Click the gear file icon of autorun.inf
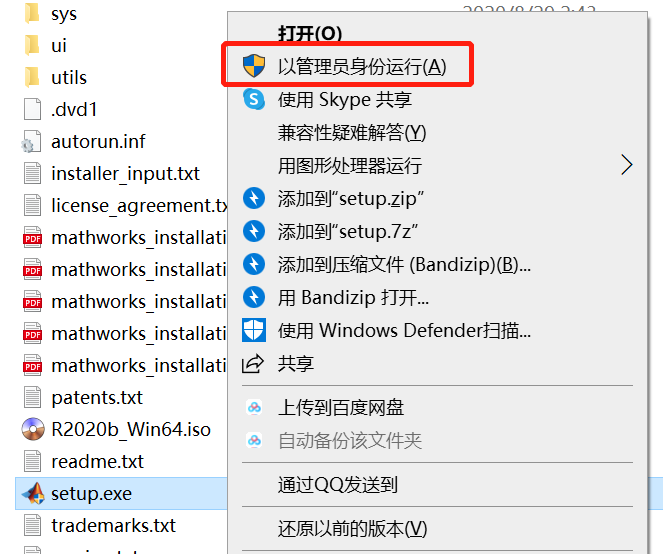The width and height of the screenshot is (663, 554). coord(34,141)
